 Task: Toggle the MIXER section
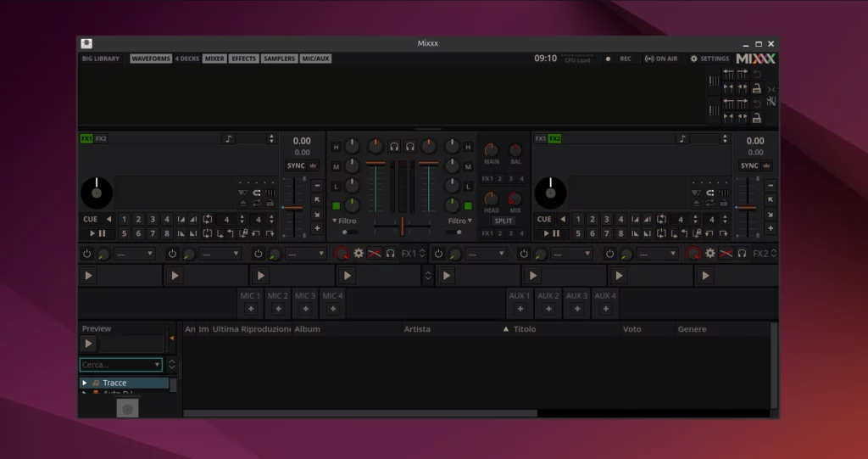point(214,59)
